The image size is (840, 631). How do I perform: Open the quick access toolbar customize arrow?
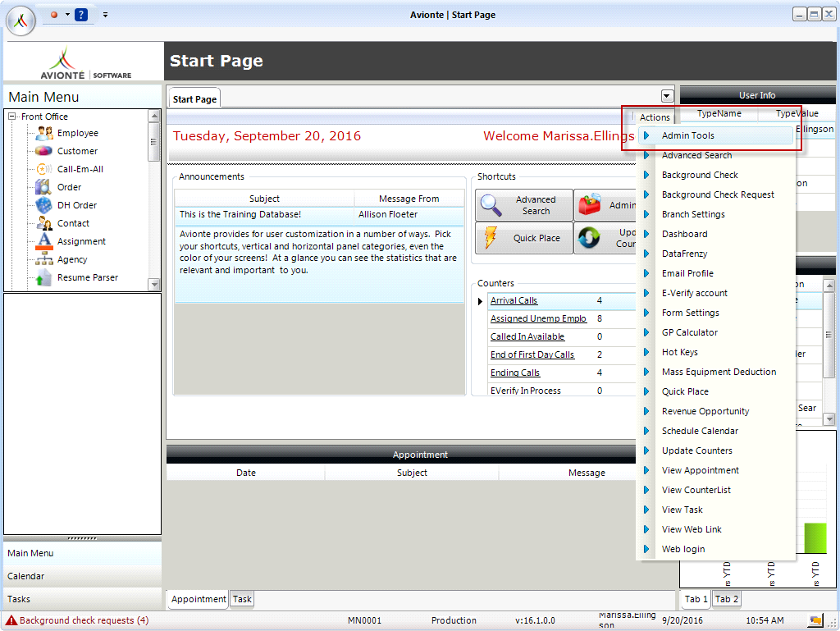[106, 15]
